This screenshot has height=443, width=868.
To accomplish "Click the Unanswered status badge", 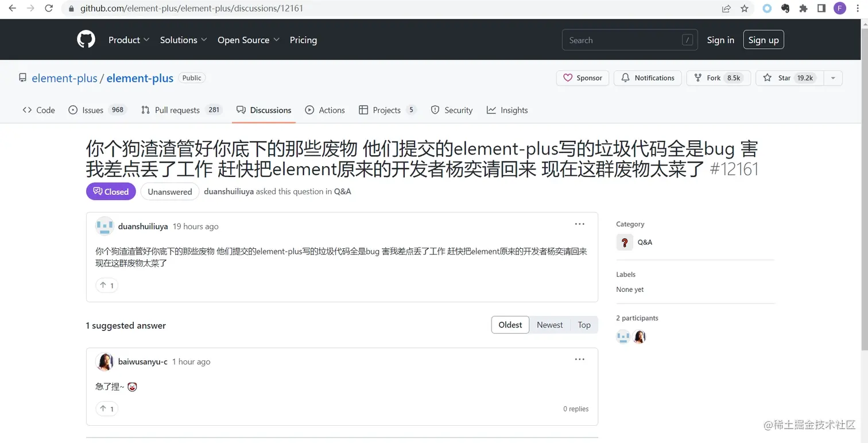I will pos(170,192).
